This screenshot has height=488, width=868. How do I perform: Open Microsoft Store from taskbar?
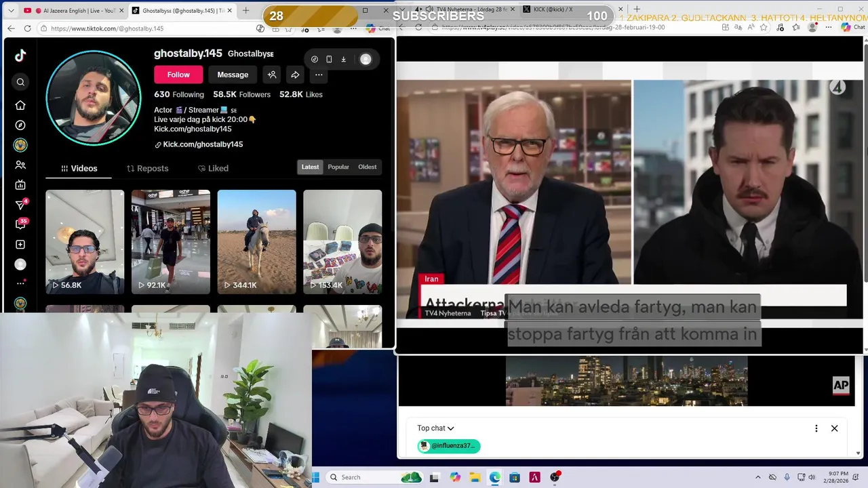515,477
